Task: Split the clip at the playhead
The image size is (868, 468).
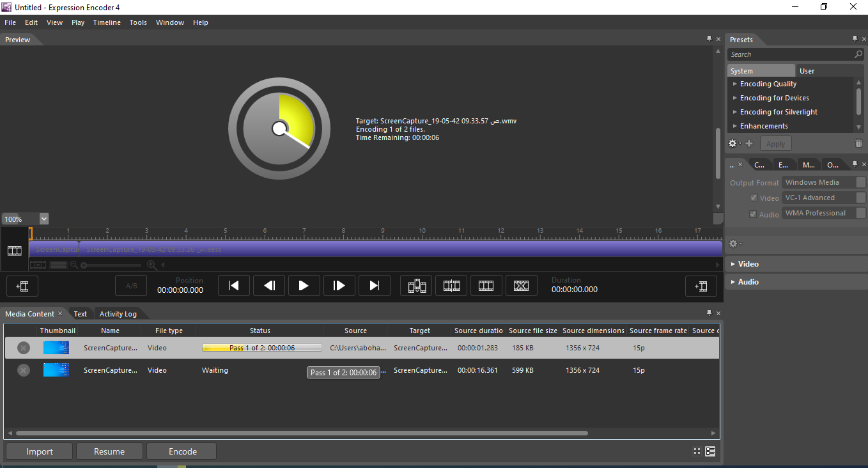Action: [451, 286]
